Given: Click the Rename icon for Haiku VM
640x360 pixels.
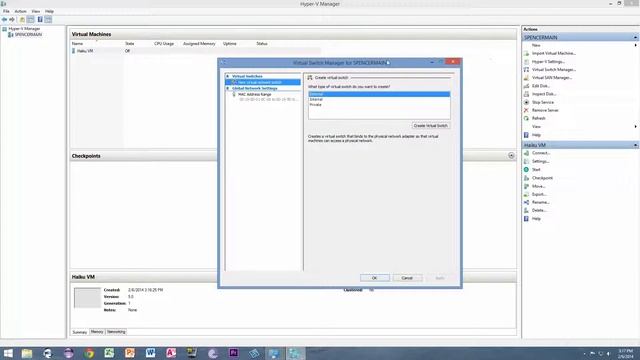Looking at the screenshot, I should pyautogui.click(x=526, y=202).
